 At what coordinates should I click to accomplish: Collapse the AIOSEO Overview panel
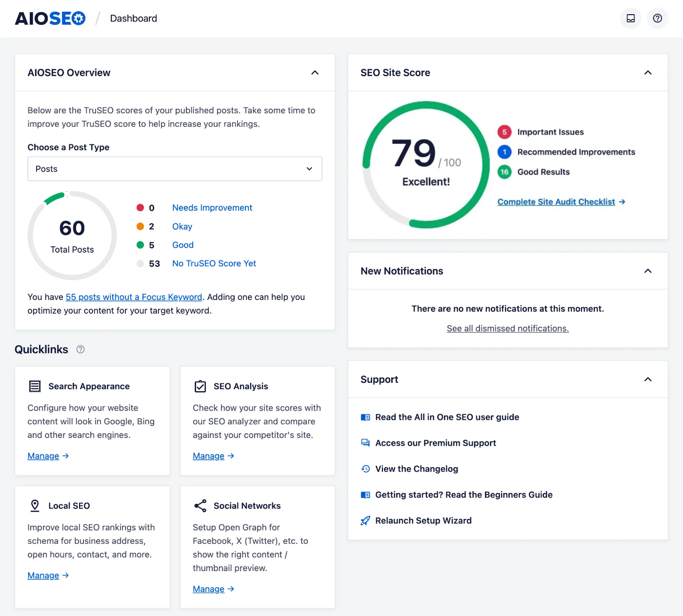[315, 72]
